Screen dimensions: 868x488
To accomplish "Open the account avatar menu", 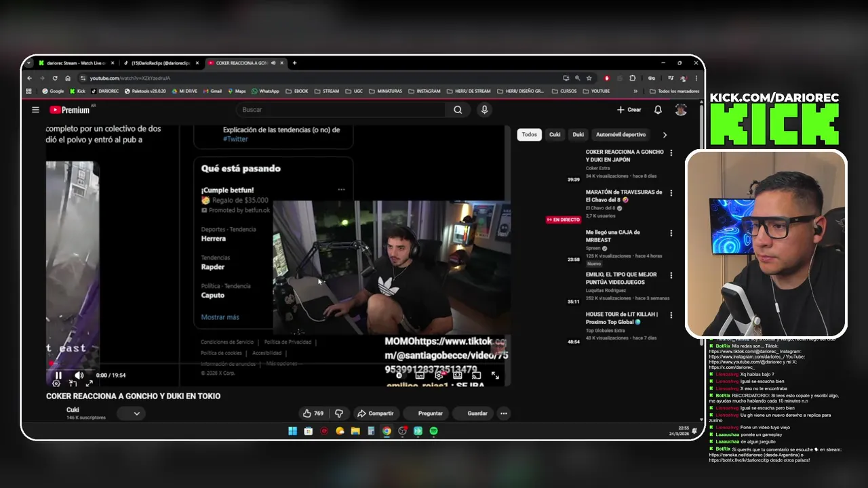I will coord(681,110).
